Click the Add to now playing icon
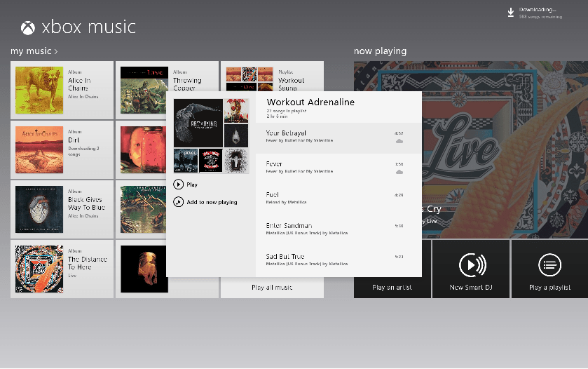 [x=179, y=202]
